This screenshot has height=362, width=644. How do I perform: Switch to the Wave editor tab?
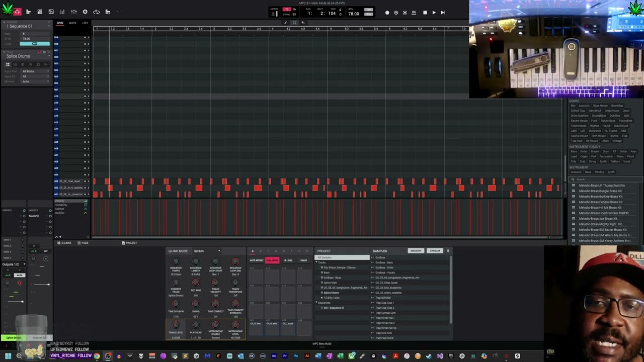(72, 23)
